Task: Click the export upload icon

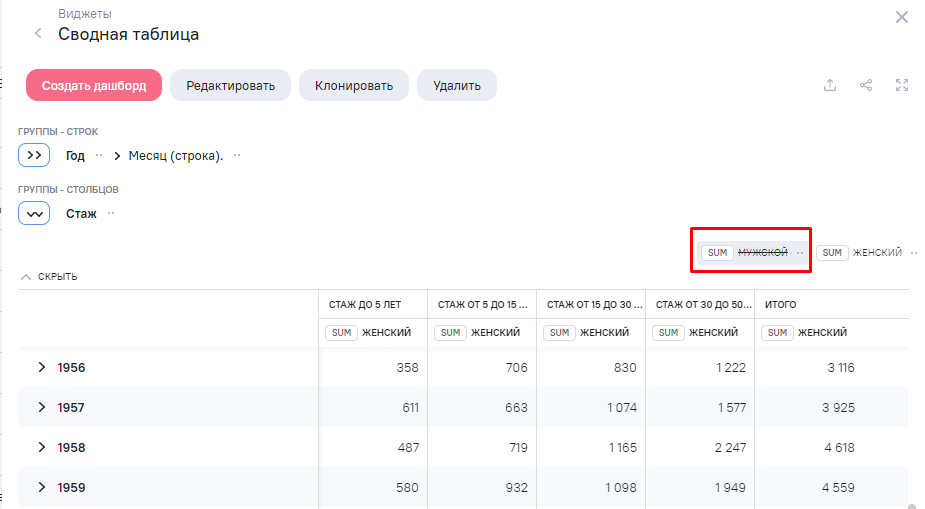Action: 829,85
